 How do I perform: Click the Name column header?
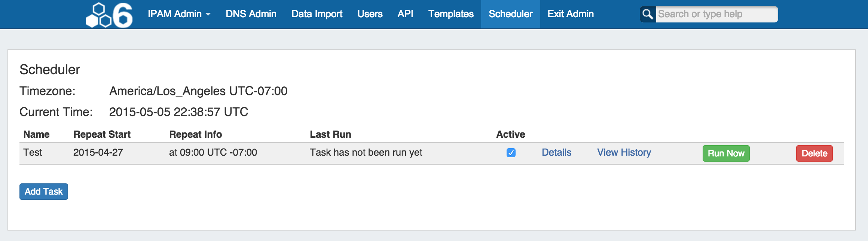tap(36, 134)
